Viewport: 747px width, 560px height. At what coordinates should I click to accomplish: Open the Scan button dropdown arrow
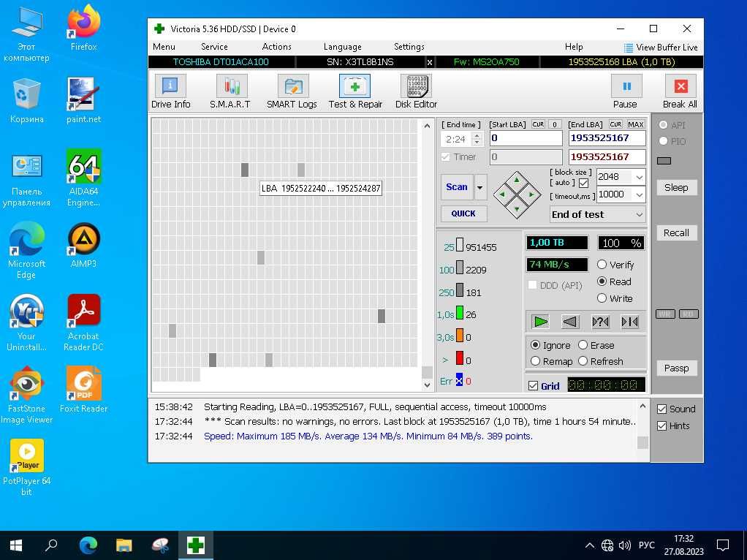[480, 187]
